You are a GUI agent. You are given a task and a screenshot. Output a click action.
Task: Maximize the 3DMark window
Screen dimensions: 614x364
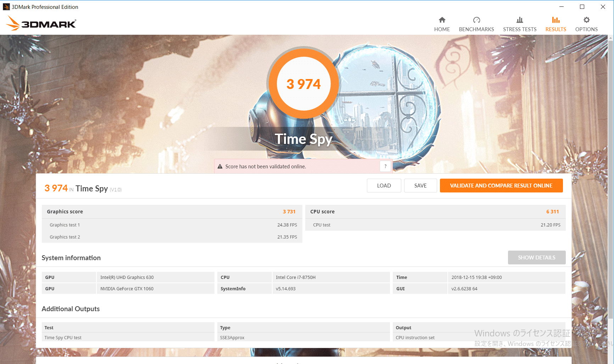click(582, 7)
